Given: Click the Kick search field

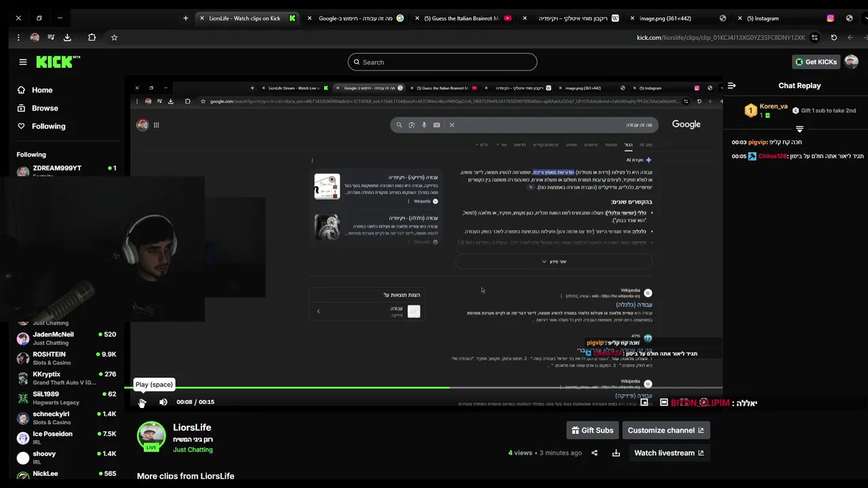Looking at the screenshot, I should tap(442, 62).
